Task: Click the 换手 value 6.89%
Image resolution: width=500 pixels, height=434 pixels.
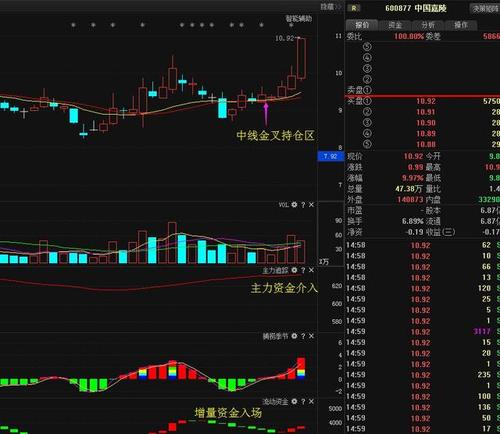Action: 413,221
